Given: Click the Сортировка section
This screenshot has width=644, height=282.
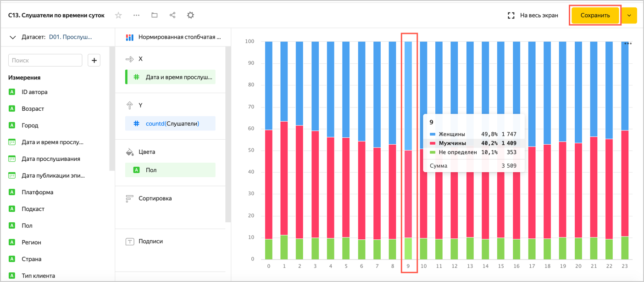Looking at the screenshot, I should tap(155, 198).
